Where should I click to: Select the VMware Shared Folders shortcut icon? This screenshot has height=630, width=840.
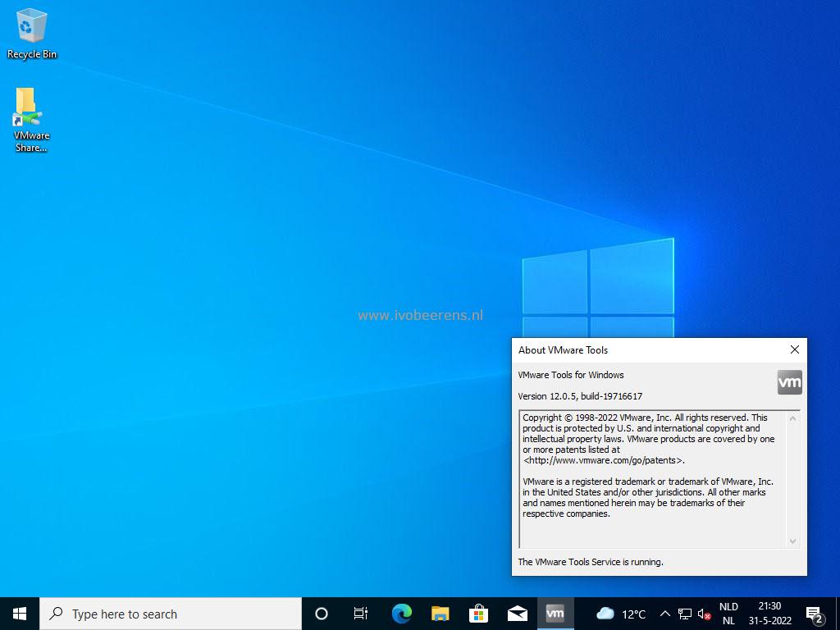coord(31,120)
